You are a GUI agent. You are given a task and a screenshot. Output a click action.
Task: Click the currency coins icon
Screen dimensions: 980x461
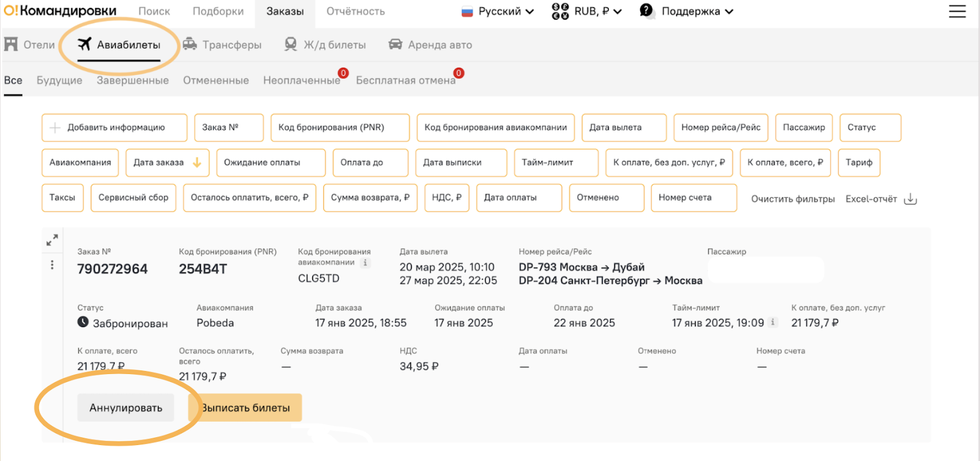(x=560, y=11)
